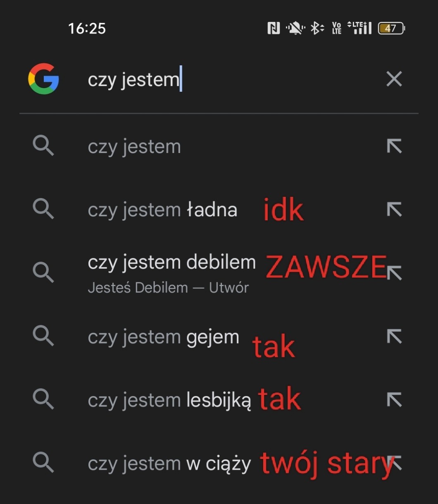
Task: Insert first "czy jestem" suggestion using arrow icon
Action: pyautogui.click(x=394, y=146)
